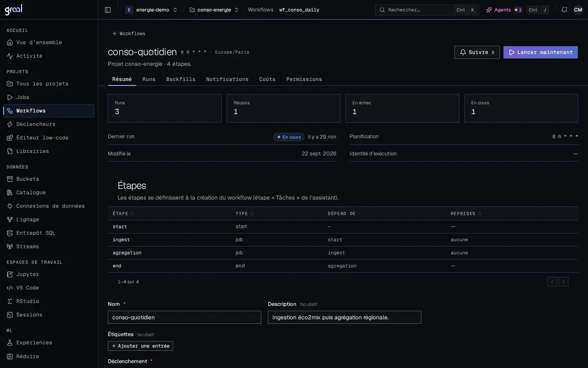The image size is (588, 368).
Task: Open the graal logo home
Action: tap(13, 9)
